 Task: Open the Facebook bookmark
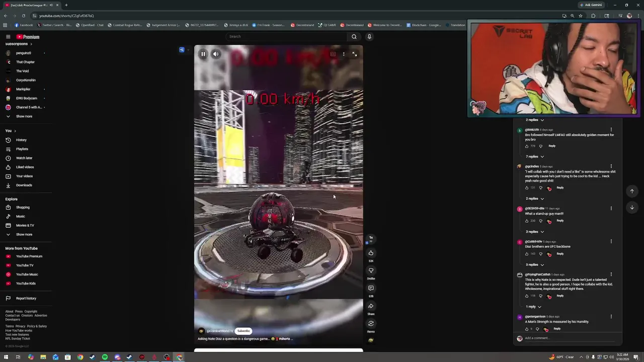(x=24, y=25)
